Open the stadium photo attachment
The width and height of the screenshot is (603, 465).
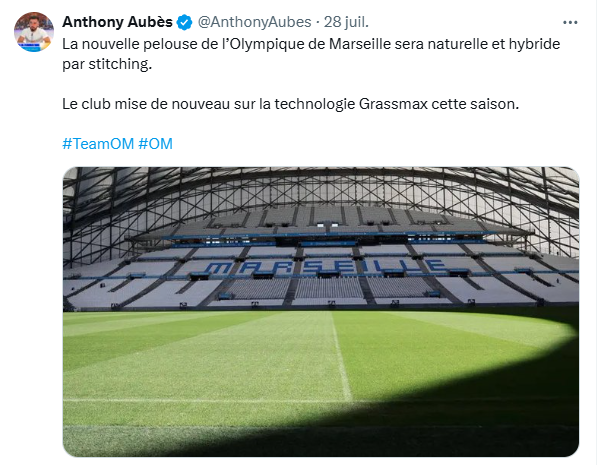(x=320, y=310)
